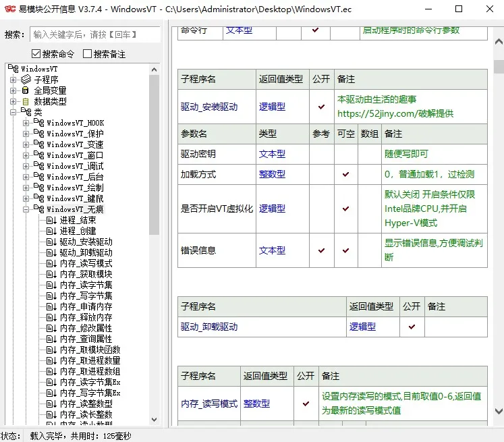The height and width of the screenshot is (442, 504).
Task: Click the icon beside 进程_创建
Action: click(x=51, y=231)
